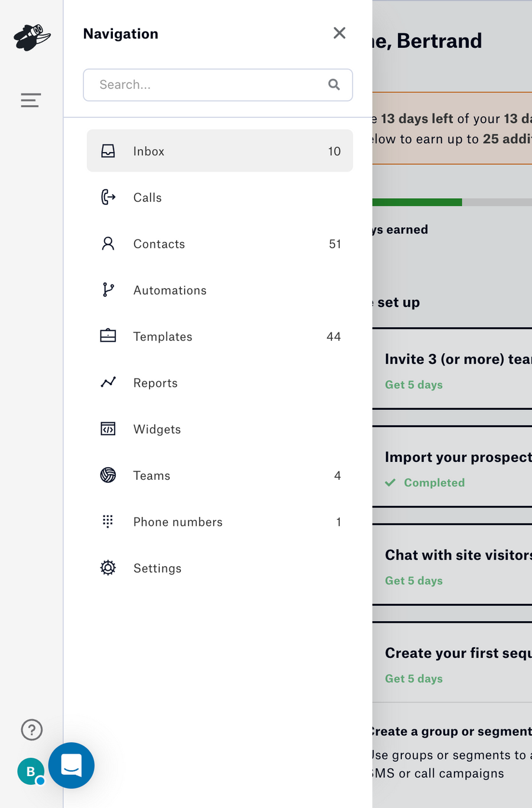Open the blue chat messenger bubble
This screenshot has height=808, width=532.
72,765
